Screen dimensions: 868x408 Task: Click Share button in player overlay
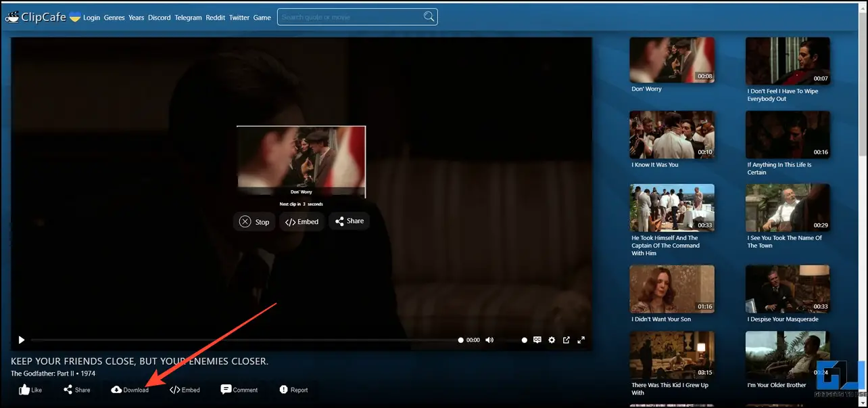coord(349,221)
